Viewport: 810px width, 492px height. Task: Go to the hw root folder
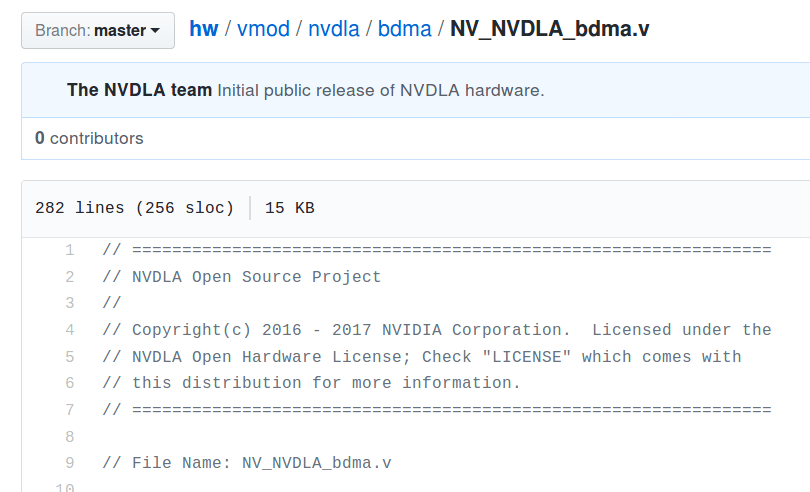point(204,28)
